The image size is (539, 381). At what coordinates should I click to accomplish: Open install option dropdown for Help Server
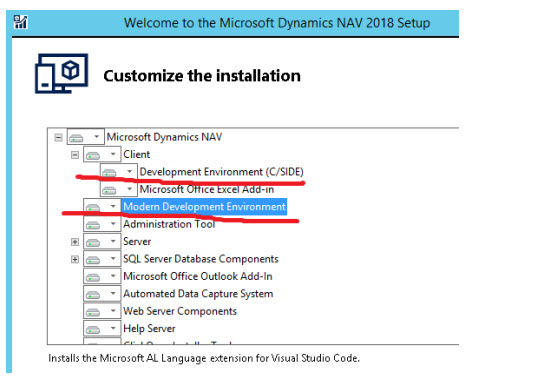[102, 328]
